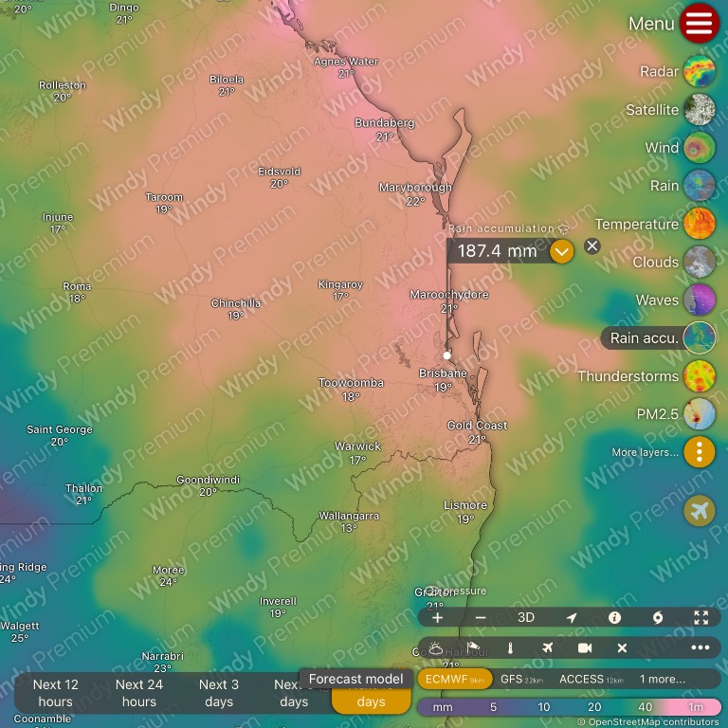The width and height of the screenshot is (728, 728).
Task: Choose Next 3 days accumulation period
Action: pos(219,693)
